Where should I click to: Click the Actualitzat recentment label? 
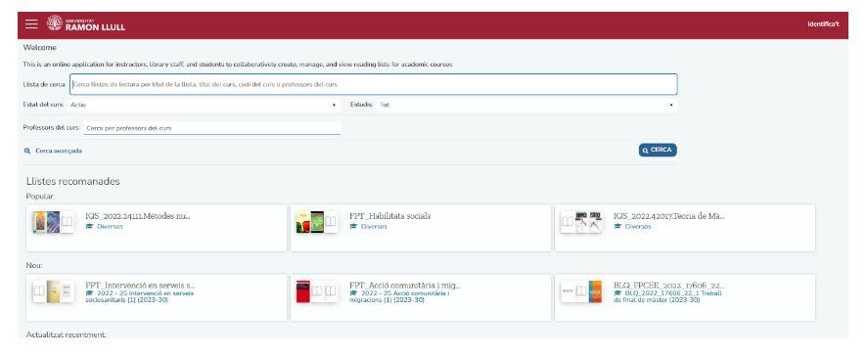pos(66,334)
